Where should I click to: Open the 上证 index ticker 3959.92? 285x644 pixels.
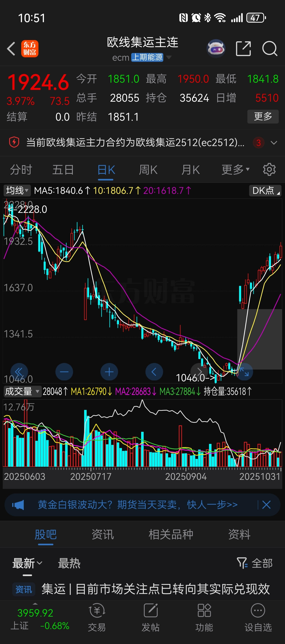(x=35, y=613)
